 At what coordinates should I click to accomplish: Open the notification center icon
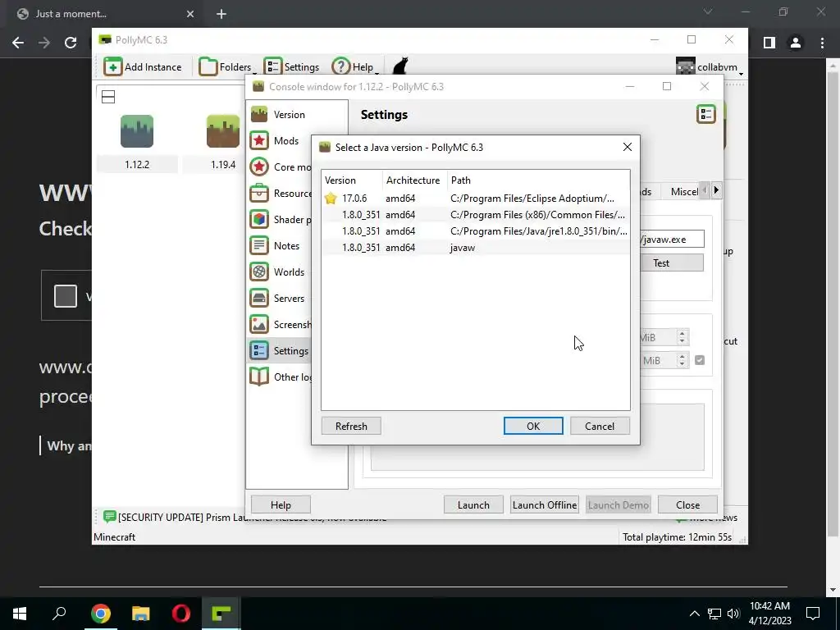pyautogui.click(x=813, y=614)
